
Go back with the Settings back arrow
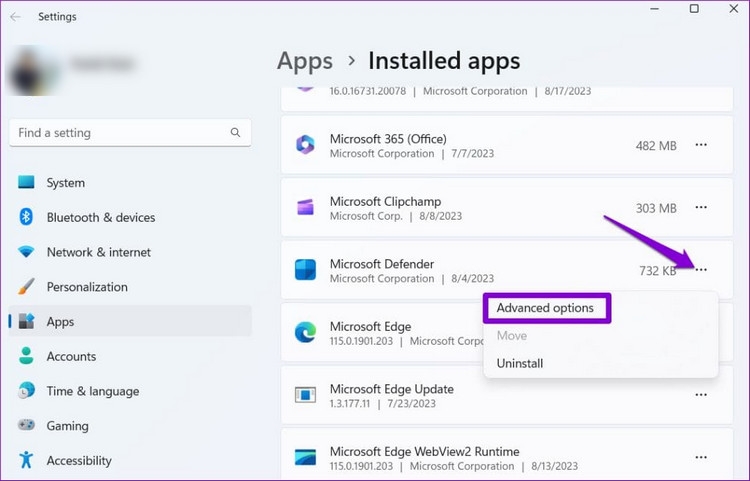click(x=15, y=17)
